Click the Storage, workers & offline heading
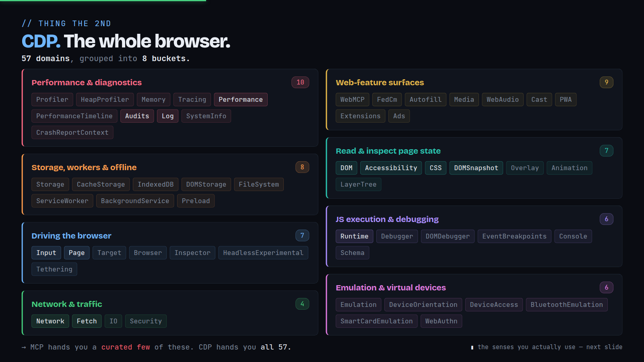 [x=84, y=167]
